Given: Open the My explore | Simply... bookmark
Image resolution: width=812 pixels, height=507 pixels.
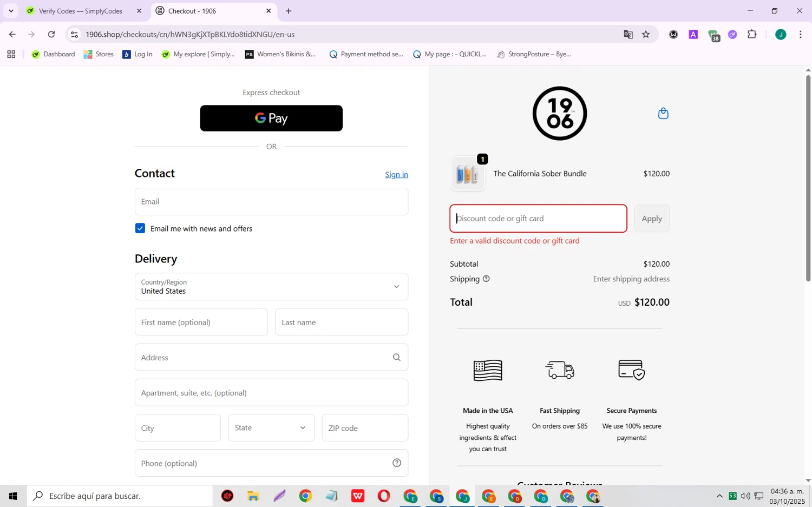Looking at the screenshot, I should (198, 54).
